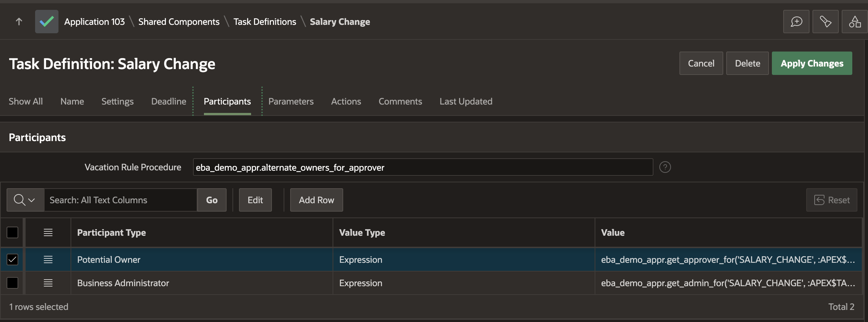Screen dimensions: 868x322
Task: Click the Application 103 checkmark icon
Action: [46, 22]
